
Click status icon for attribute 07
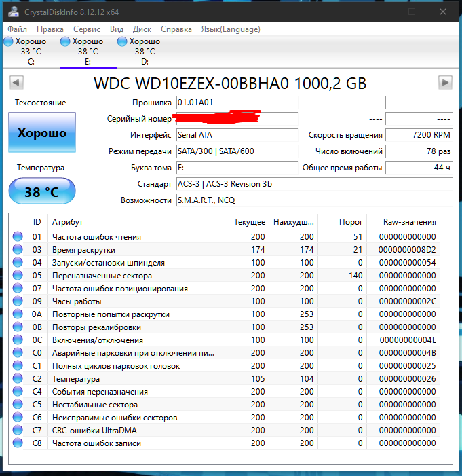pos(18,288)
